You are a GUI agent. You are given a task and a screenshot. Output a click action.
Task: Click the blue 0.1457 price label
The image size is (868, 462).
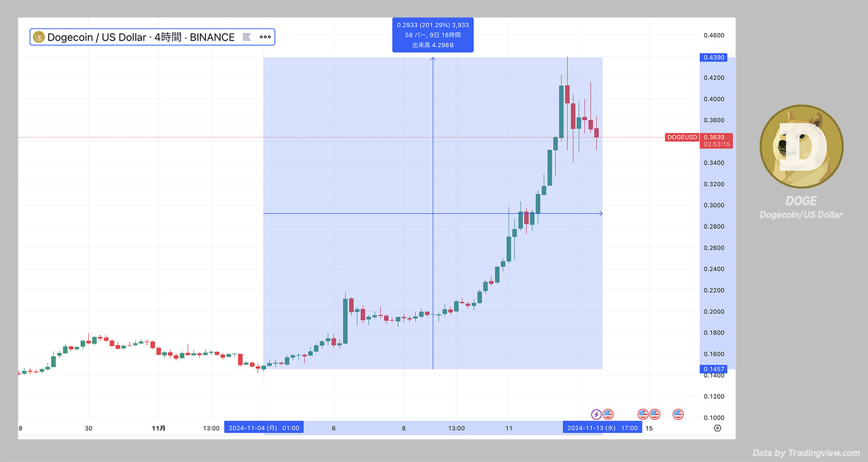click(x=713, y=369)
